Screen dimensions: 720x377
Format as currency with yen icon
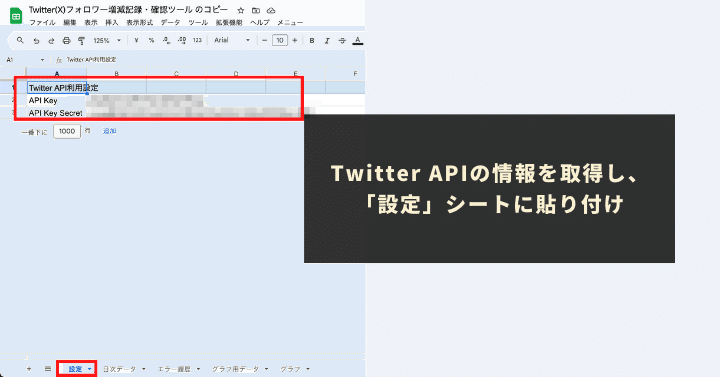click(x=136, y=40)
